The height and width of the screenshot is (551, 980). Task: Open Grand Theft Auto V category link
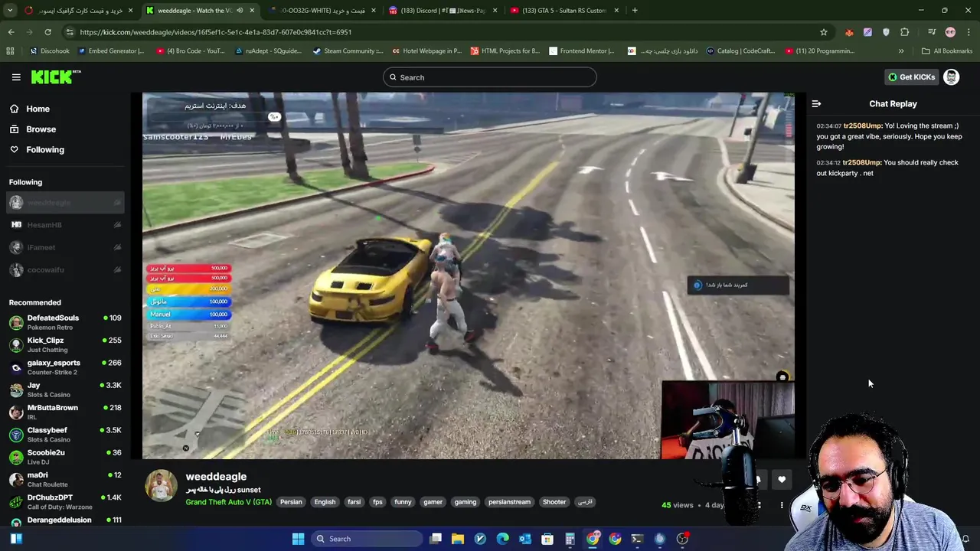point(228,502)
